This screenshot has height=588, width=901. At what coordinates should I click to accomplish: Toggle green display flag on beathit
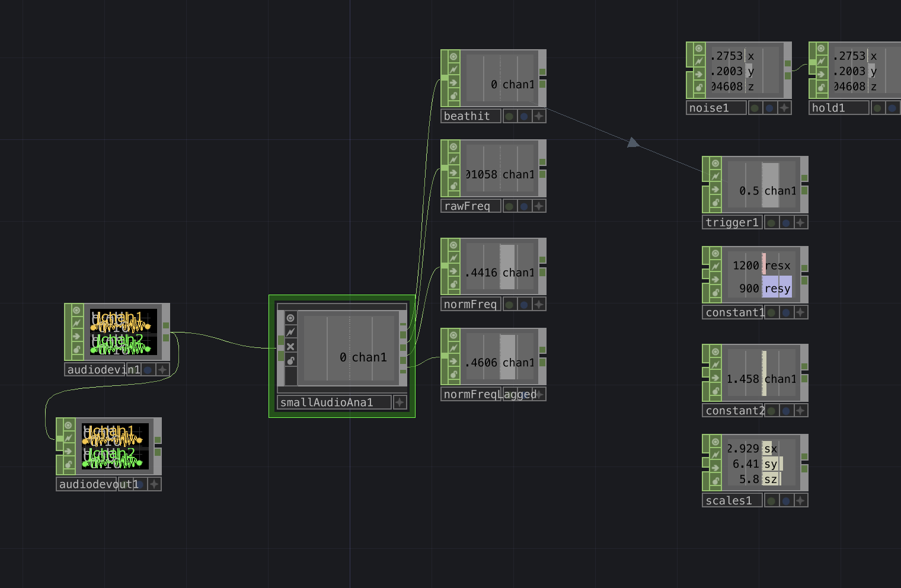510,116
